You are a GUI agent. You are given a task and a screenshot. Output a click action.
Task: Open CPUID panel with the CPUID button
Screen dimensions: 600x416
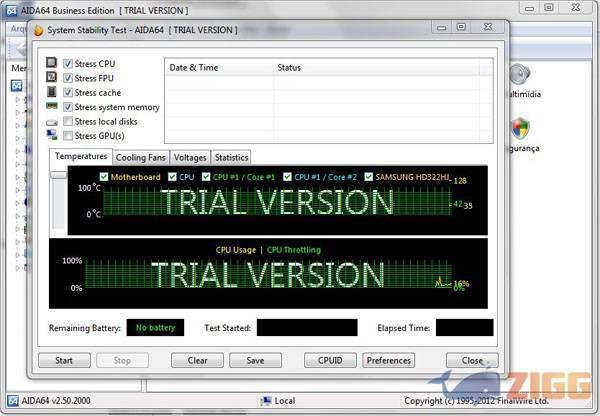click(x=330, y=360)
